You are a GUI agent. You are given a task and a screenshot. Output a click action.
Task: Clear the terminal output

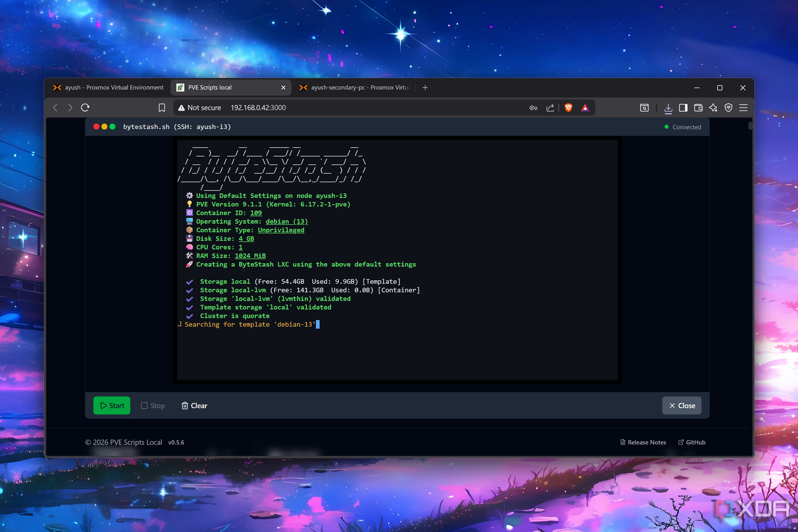coord(194,406)
